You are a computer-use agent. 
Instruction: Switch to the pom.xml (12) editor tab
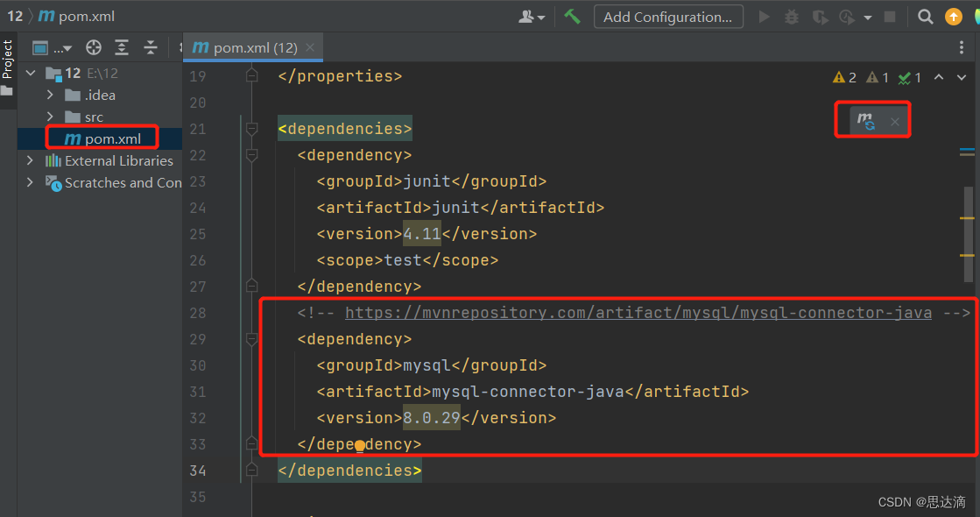[x=246, y=46]
